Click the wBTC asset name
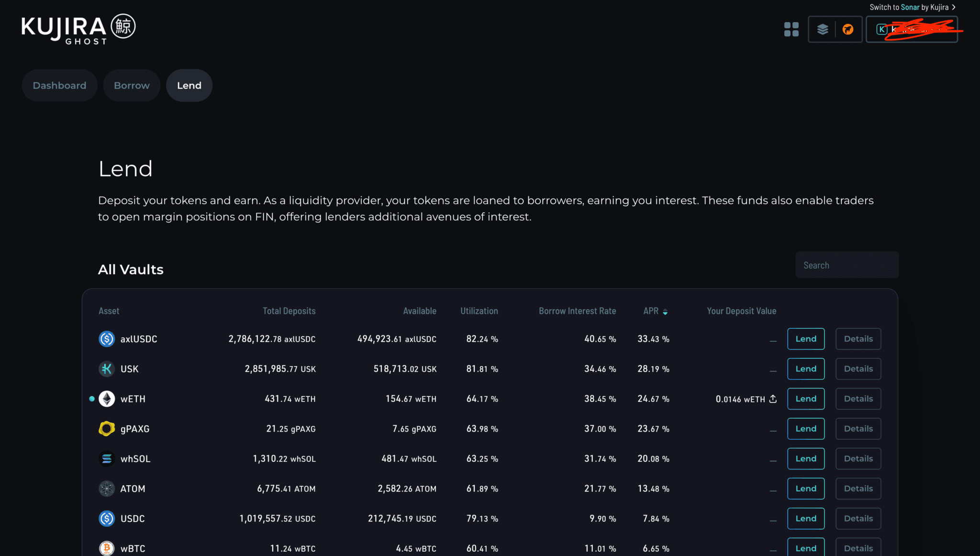The height and width of the screenshot is (556, 980). pos(133,549)
